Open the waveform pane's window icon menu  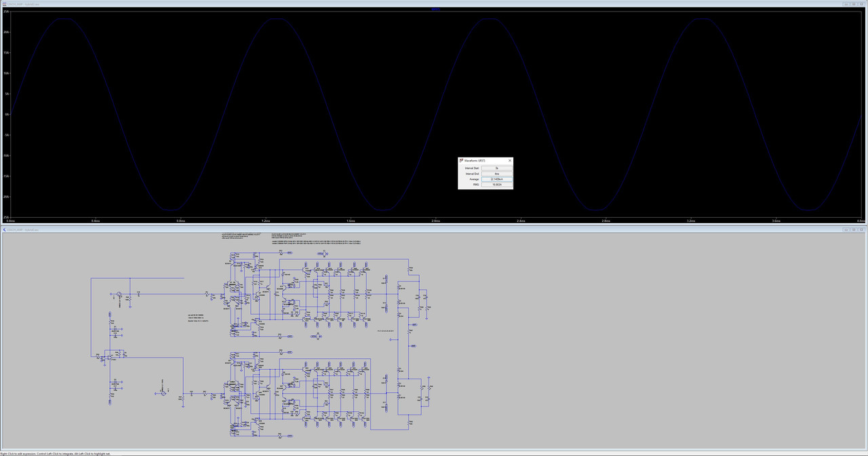pos(3,3)
